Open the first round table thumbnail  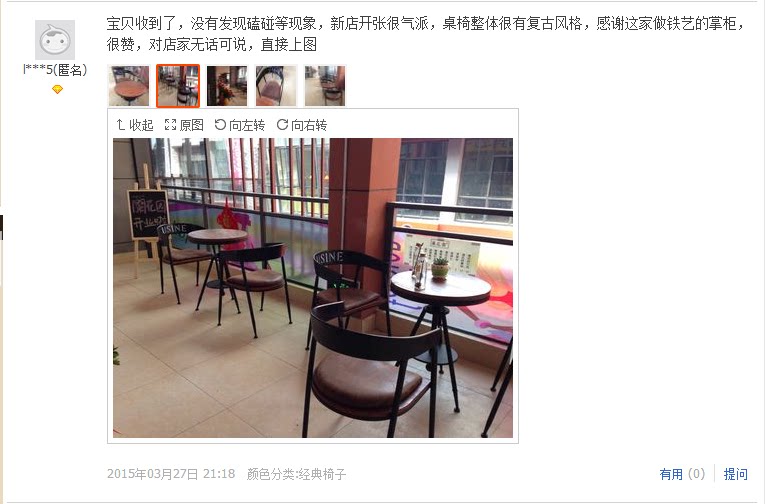tap(128, 86)
